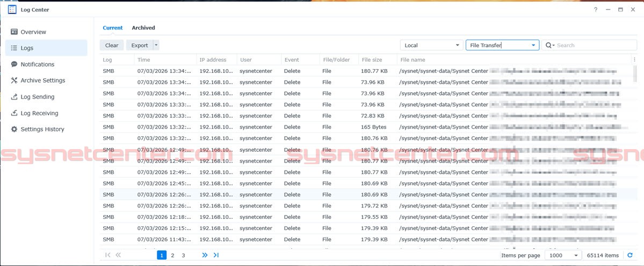
Task: Click the time cell 07/03/2026 12:45
Action: point(164,183)
